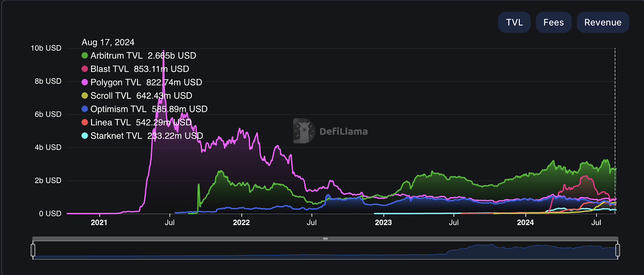Click the 8b USD axis label
Image resolution: width=644 pixels, height=275 pixels.
click(x=48, y=81)
